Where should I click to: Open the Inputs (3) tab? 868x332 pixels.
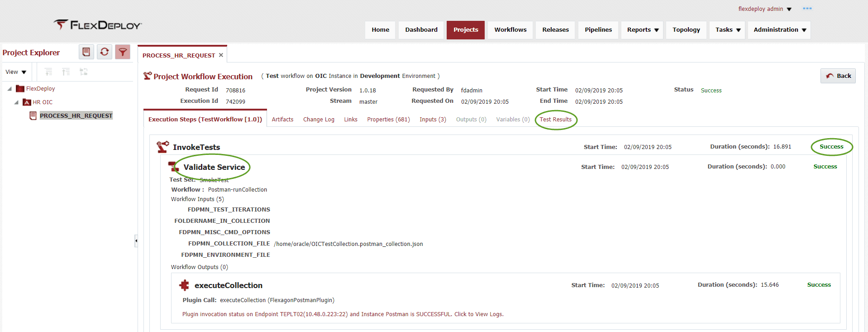point(433,120)
